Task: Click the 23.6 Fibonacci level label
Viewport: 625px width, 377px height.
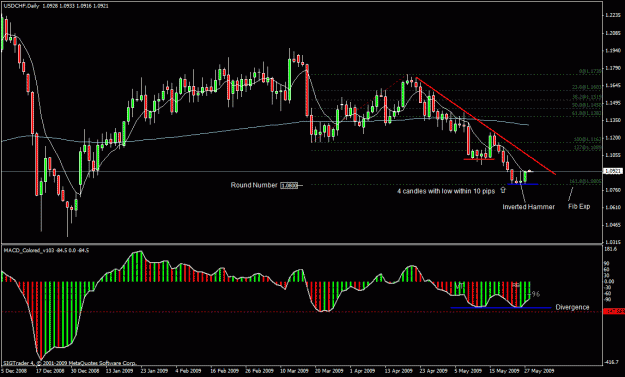Action: coord(587,87)
